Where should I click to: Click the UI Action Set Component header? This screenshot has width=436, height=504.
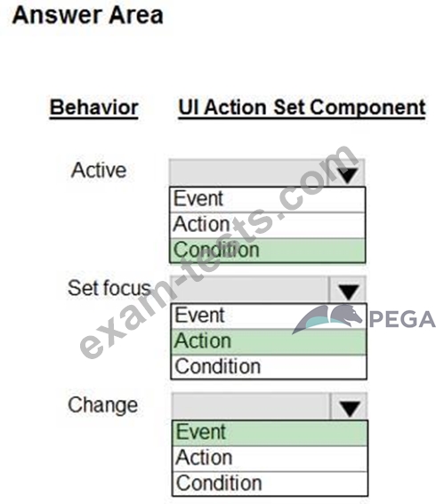click(302, 108)
